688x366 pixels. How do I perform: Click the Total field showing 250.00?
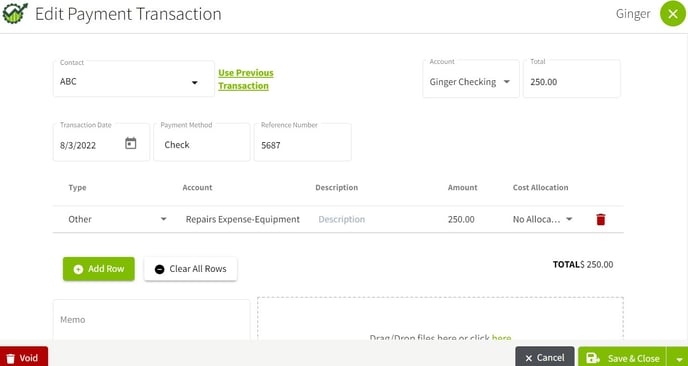click(x=572, y=79)
